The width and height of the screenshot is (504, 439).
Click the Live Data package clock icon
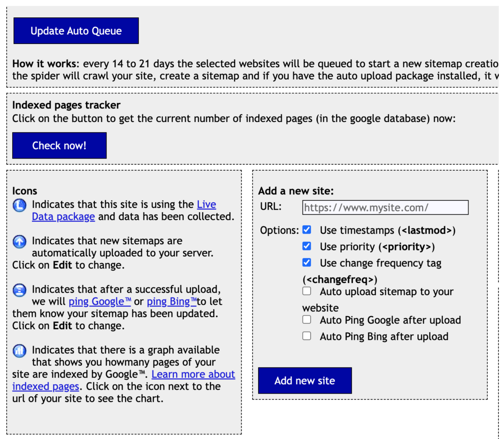[19, 205]
